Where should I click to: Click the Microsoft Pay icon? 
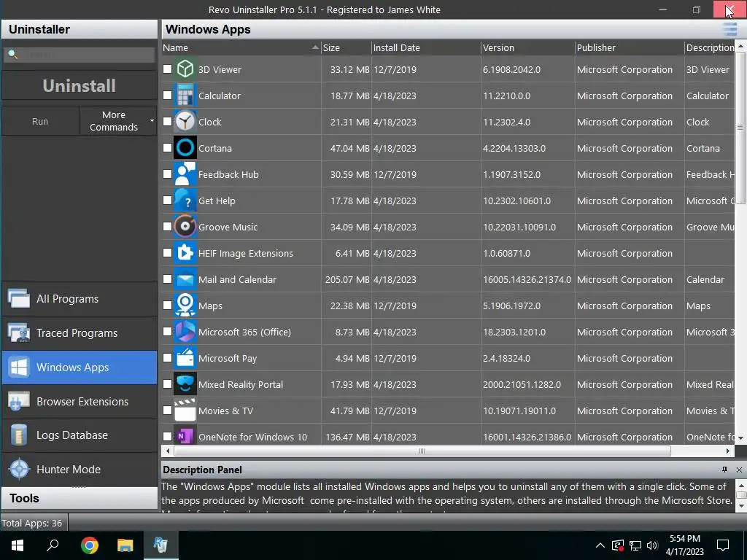pos(185,357)
